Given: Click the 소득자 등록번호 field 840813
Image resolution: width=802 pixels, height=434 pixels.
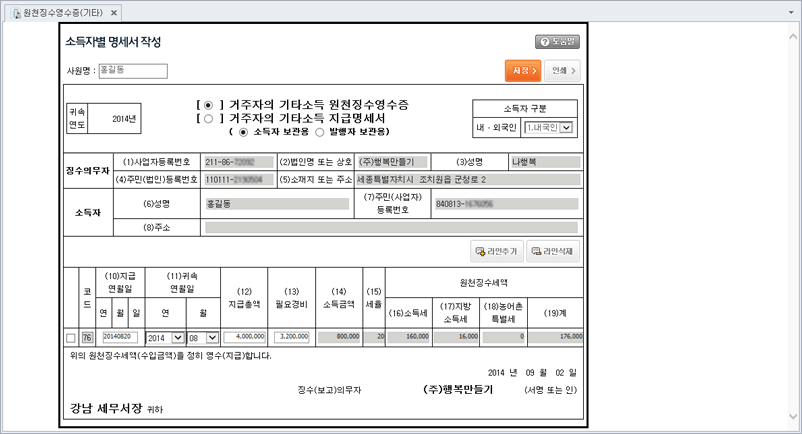Looking at the screenshot, I should point(506,204).
